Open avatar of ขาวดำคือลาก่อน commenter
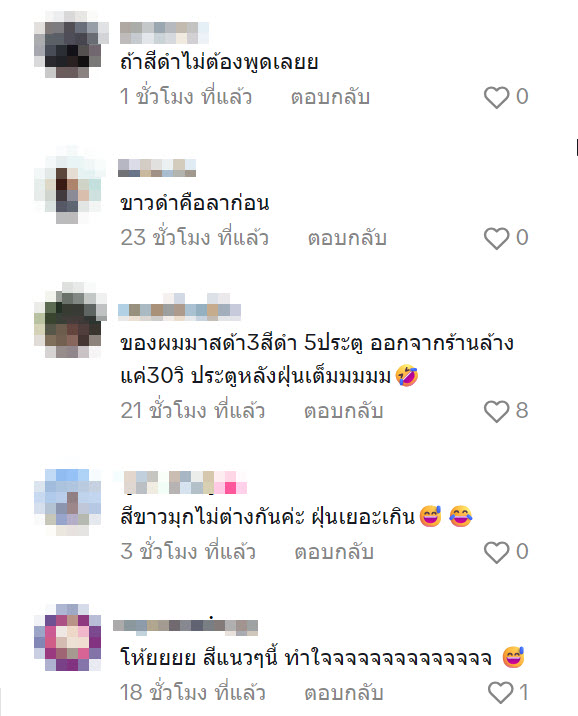Screen dimensions: 578x716 69,185
